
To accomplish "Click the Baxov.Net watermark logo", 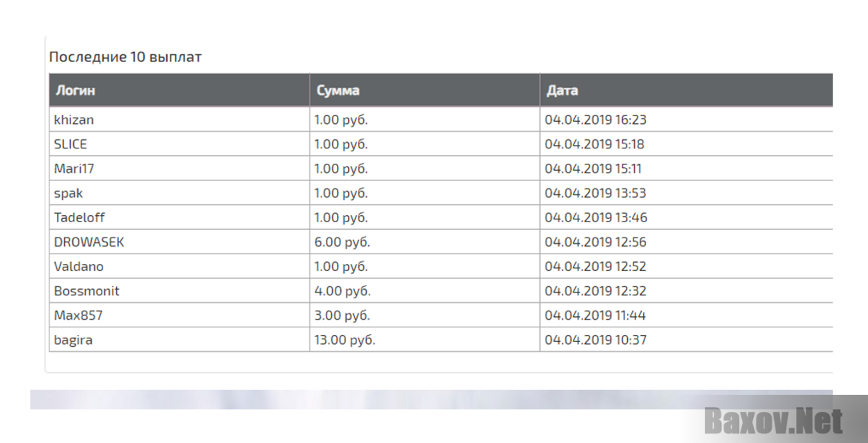I will point(773,421).
